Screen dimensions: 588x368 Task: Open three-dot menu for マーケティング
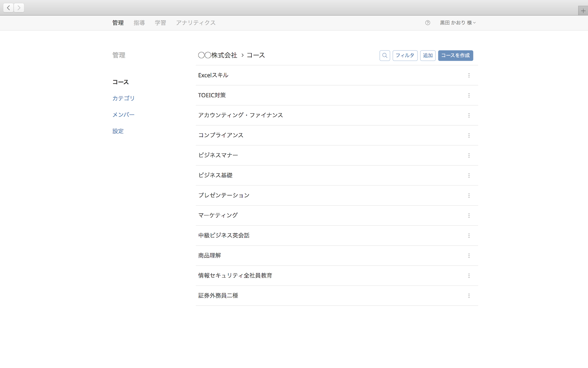[469, 216]
